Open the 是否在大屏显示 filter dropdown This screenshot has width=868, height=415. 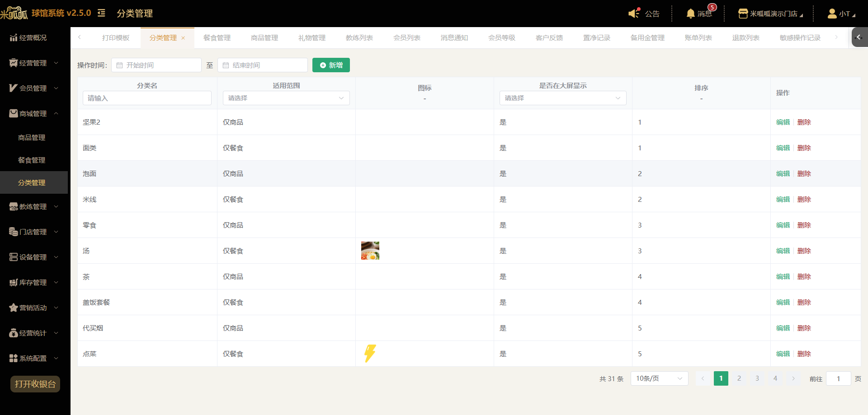pyautogui.click(x=563, y=98)
